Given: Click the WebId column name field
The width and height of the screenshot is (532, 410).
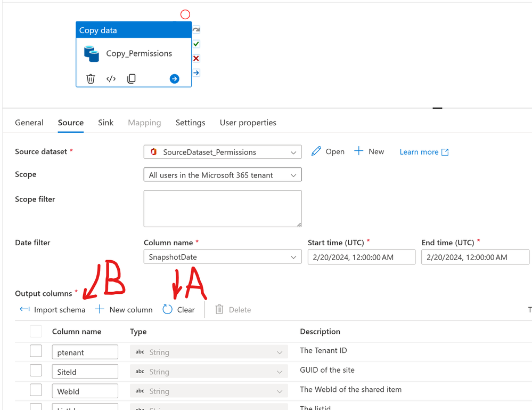Looking at the screenshot, I should coord(85,391).
